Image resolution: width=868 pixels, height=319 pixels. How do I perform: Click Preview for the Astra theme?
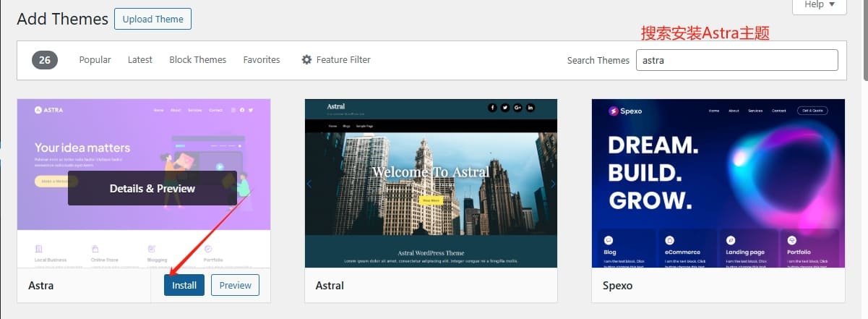click(x=235, y=285)
